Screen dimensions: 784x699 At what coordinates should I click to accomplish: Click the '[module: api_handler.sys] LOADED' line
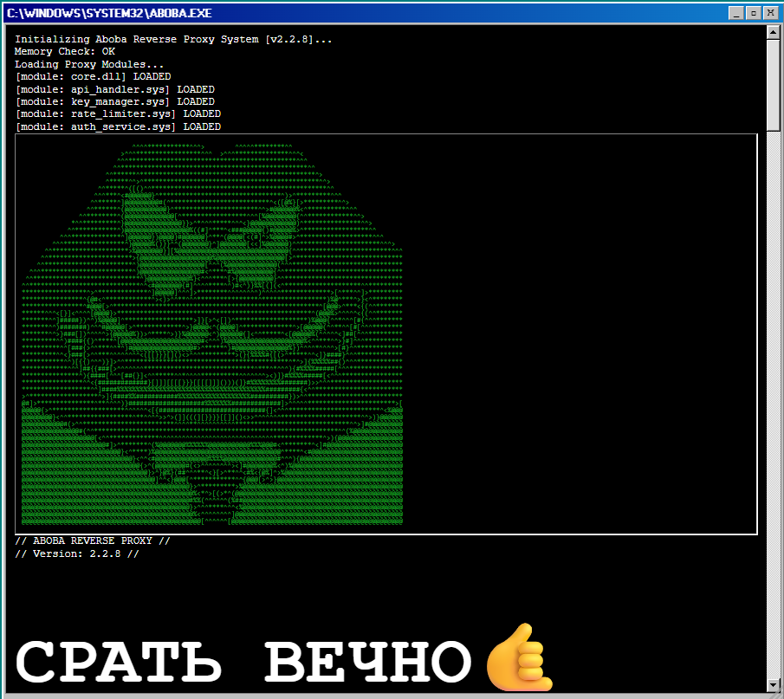pyautogui.click(x=115, y=89)
